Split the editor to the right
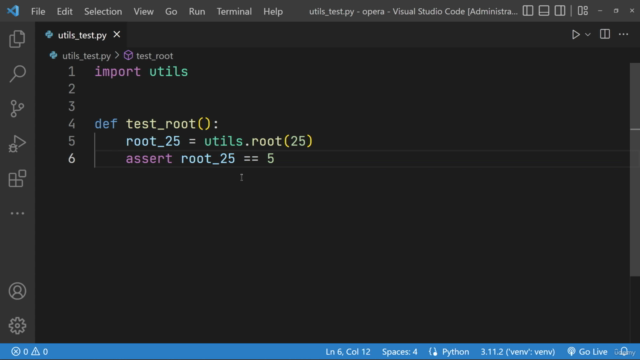 coord(605,34)
